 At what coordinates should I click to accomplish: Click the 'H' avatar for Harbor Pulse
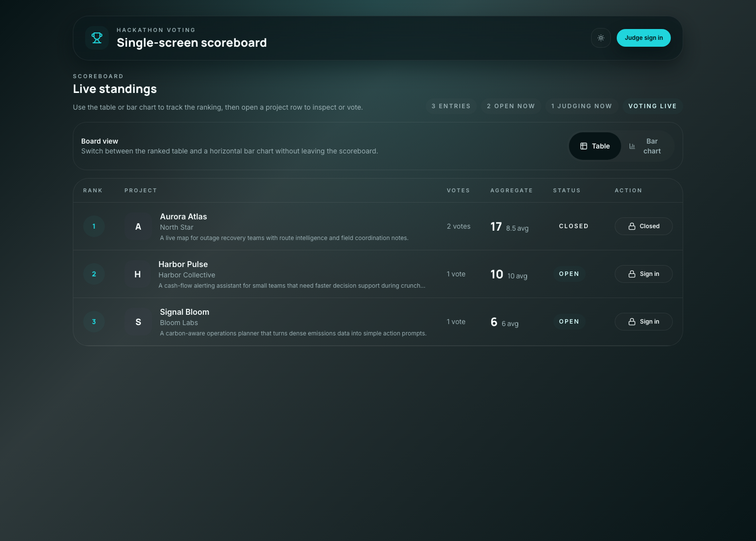pos(138,274)
